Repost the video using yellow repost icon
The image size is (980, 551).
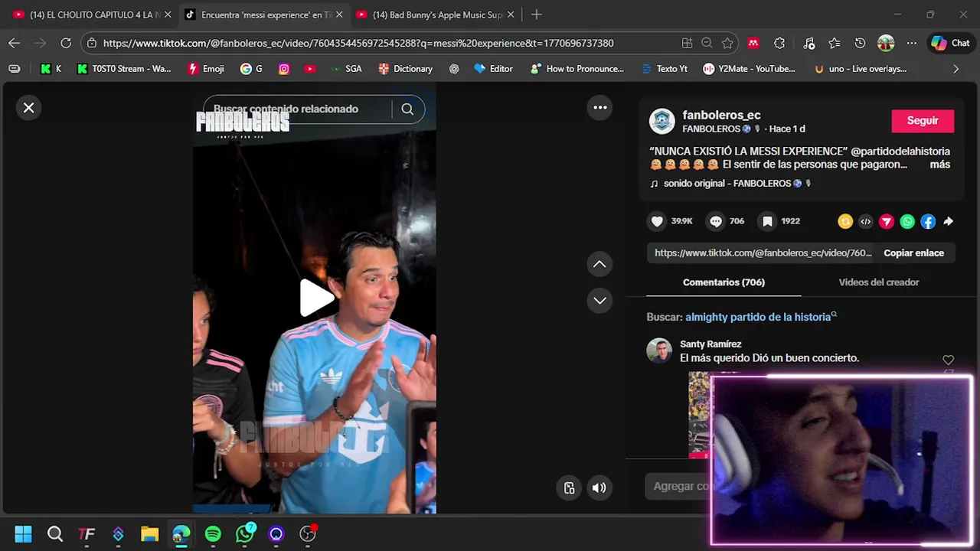(845, 222)
